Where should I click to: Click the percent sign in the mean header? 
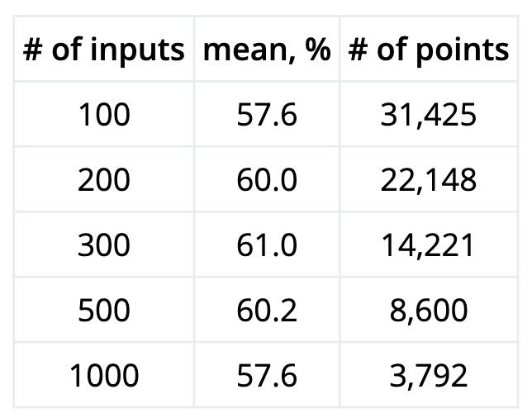point(317,50)
